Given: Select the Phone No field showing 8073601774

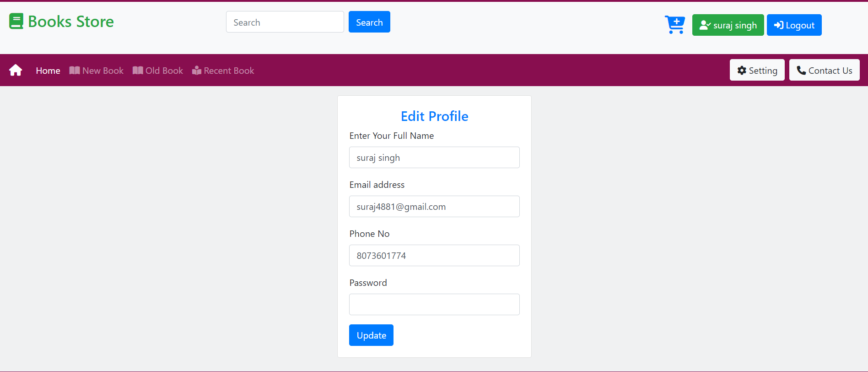Looking at the screenshot, I should (x=434, y=255).
